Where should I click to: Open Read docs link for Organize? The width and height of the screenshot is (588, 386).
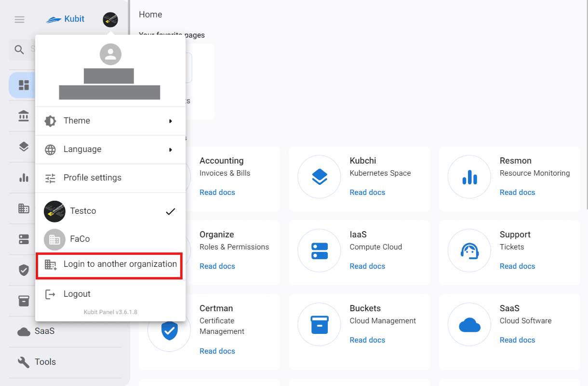coord(217,266)
